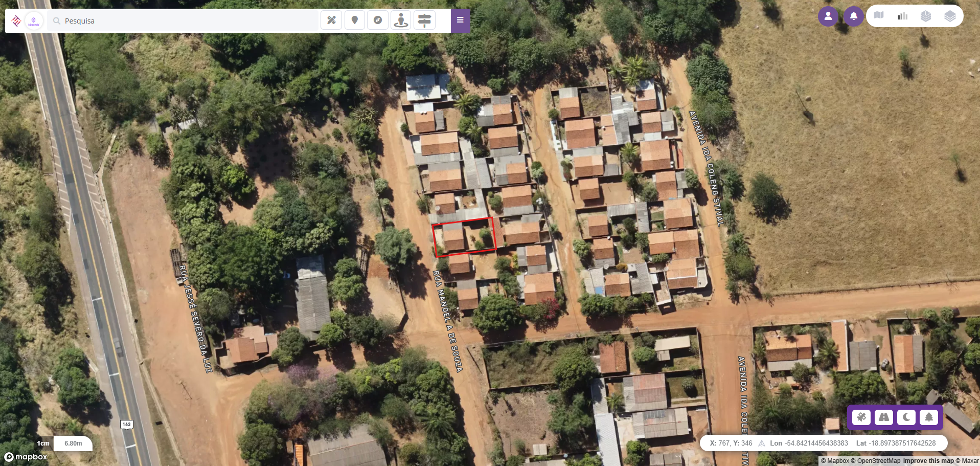Expand the purple hamburger menu
Image resolution: width=980 pixels, height=466 pixels.
coord(460,20)
